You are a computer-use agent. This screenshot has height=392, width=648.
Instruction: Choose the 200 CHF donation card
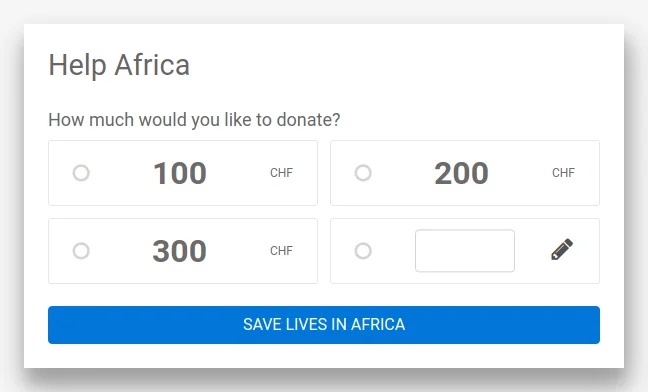tap(465, 173)
